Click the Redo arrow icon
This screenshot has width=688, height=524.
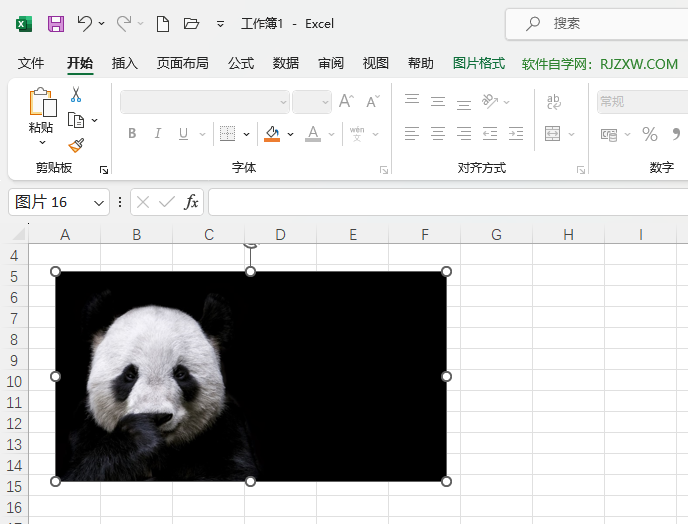tap(124, 23)
